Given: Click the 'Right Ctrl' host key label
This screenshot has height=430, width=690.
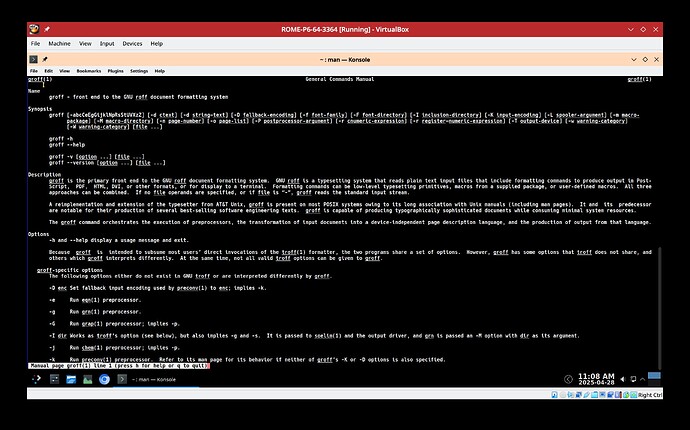Looking at the screenshot, I should [x=650, y=395].
